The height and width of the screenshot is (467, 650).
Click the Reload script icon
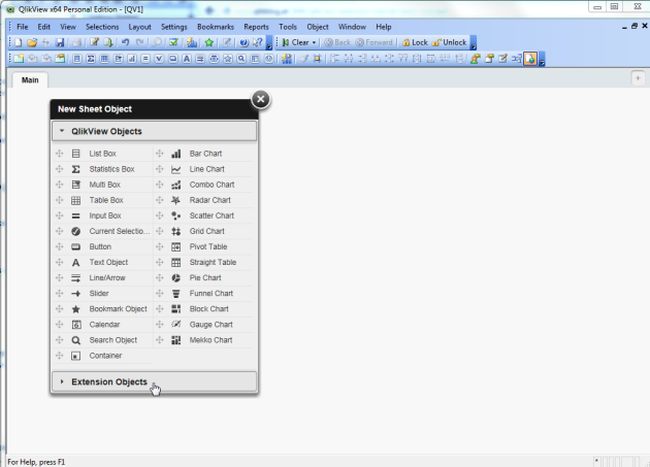point(109,42)
